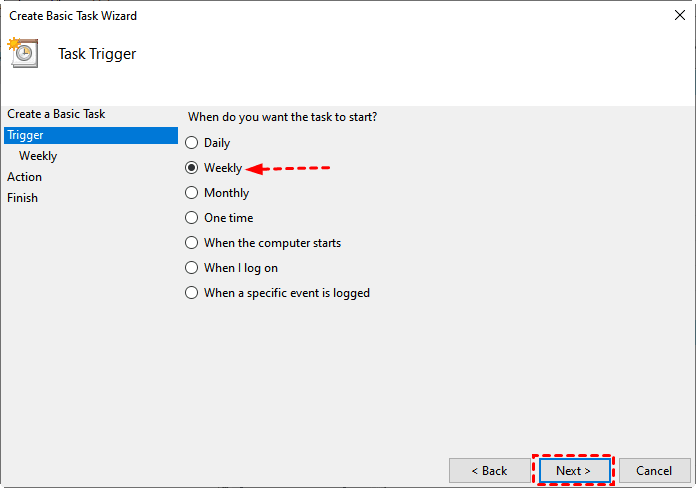Select the Trigger step in sidebar
Screen dimensions: 696x488
click(x=25, y=135)
